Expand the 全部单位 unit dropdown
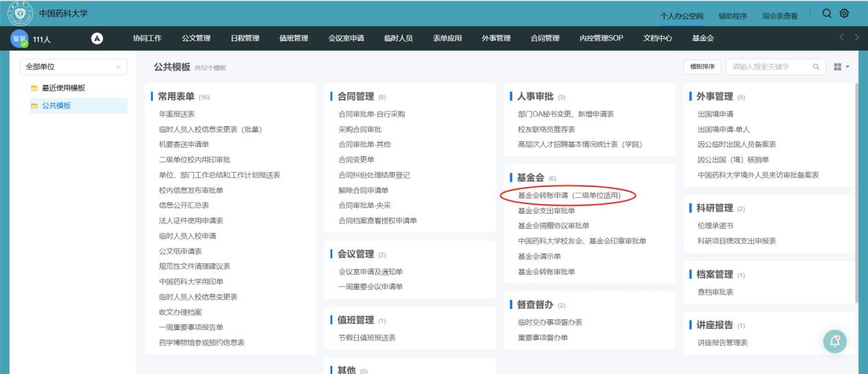 73,66
